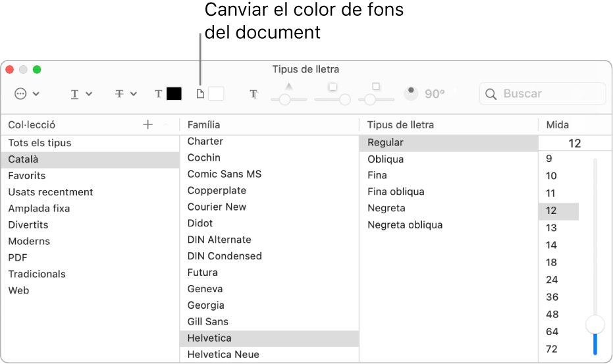The height and width of the screenshot is (364, 613).
Task: Select the Fina obliqua typeface
Action: click(448, 192)
